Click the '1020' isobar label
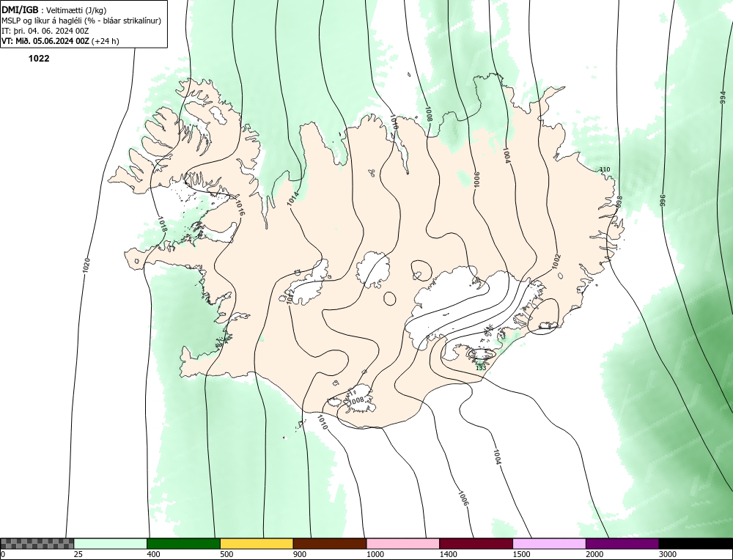This screenshot has width=733, height=560. click(86, 265)
